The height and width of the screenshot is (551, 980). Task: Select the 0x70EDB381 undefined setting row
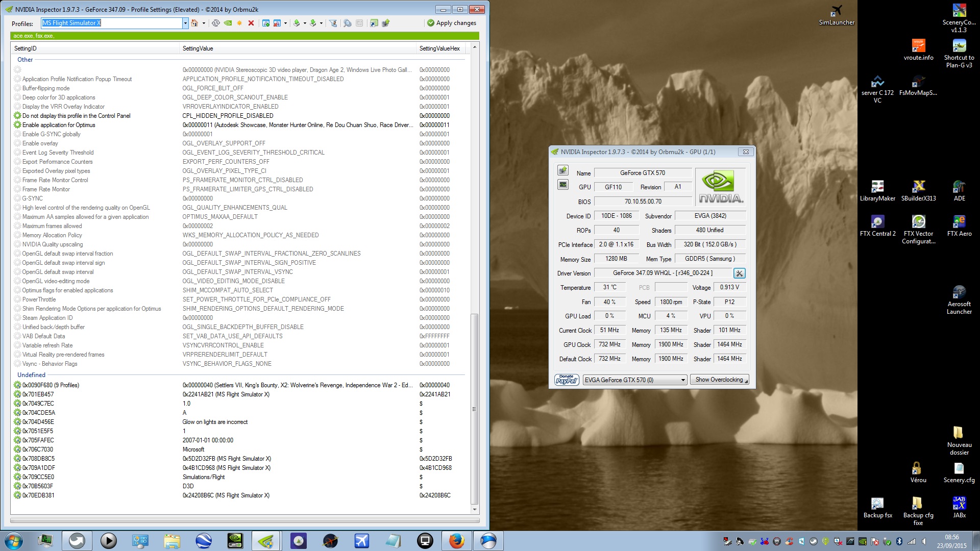pyautogui.click(x=239, y=495)
